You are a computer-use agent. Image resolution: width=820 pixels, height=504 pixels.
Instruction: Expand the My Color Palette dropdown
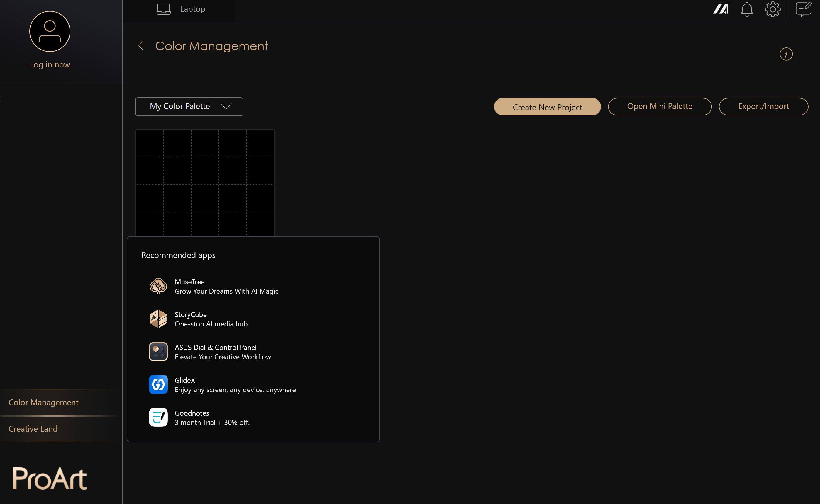189,107
